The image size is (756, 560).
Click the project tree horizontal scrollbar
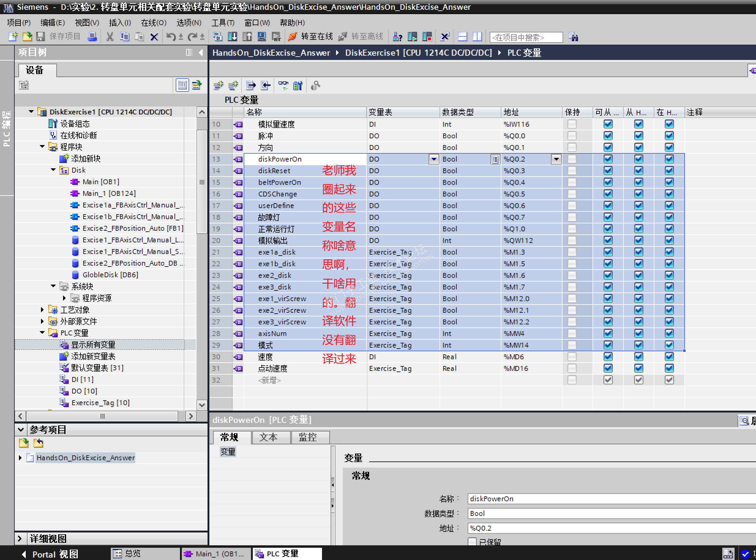(103, 416)
